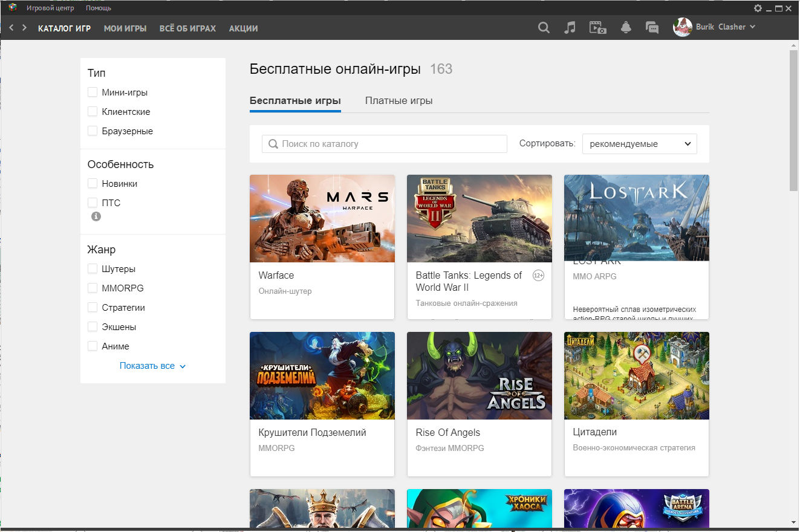
Task: Click the Поиск по каталогу search field
Action: (x=385, y=144)
